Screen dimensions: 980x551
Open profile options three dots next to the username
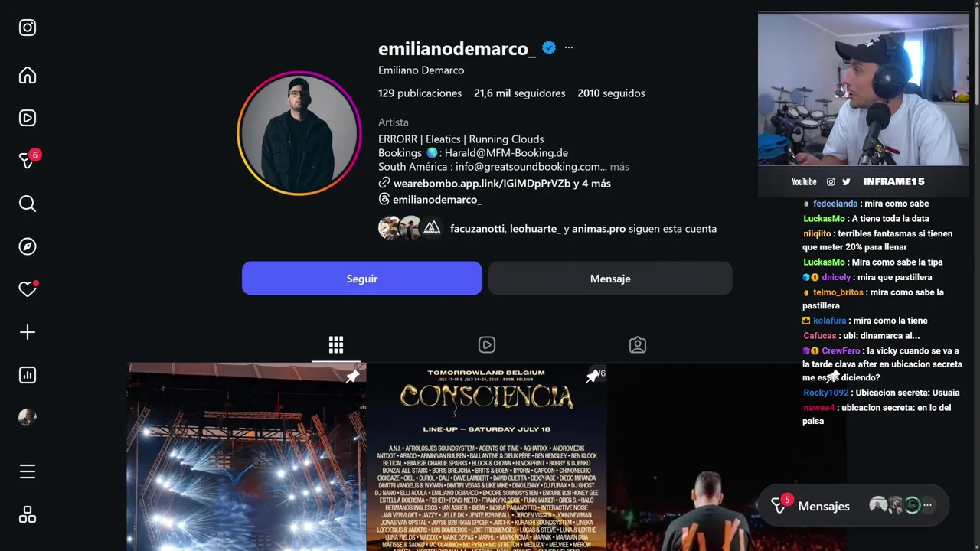coord(569,47)
